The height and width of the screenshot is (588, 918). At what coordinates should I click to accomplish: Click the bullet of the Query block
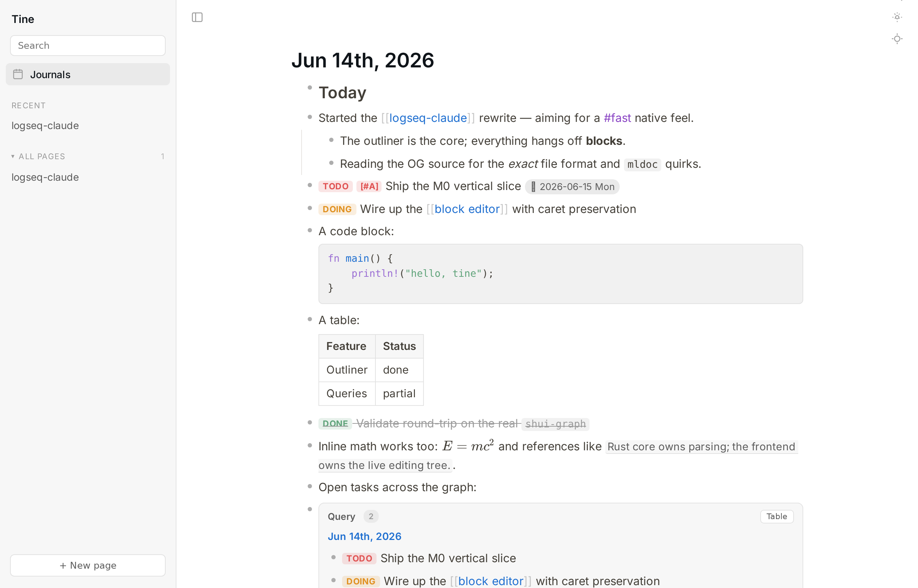point(310,509)
